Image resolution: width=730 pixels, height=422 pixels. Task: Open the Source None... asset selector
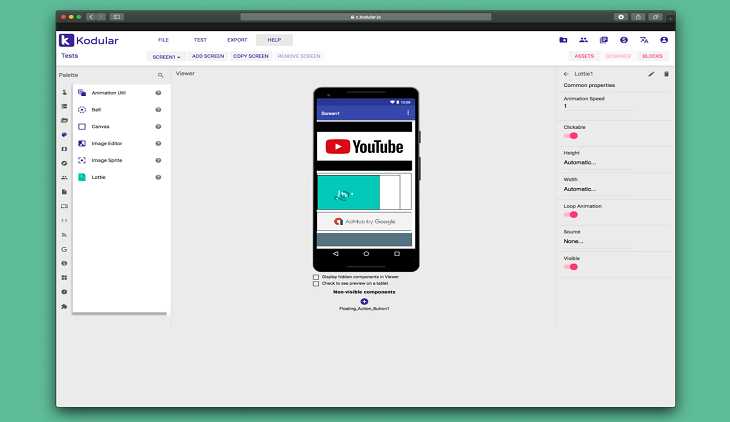(x=597, y=241)
